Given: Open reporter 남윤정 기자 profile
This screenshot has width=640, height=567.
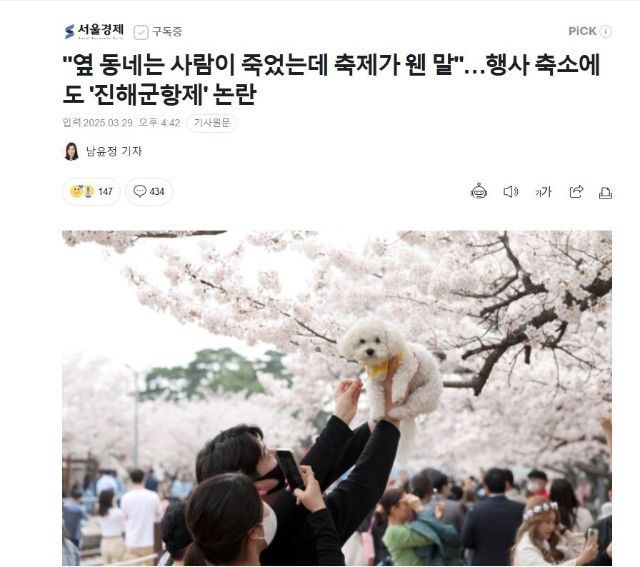Looking at the screenshot, I should (113, 151).
